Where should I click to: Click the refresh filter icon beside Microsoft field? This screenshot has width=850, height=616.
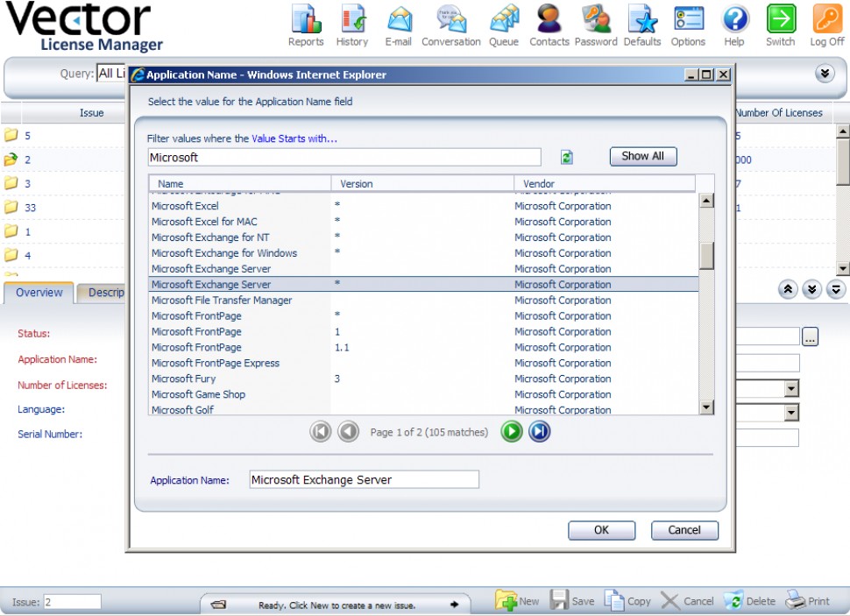(x=566, y=157)
